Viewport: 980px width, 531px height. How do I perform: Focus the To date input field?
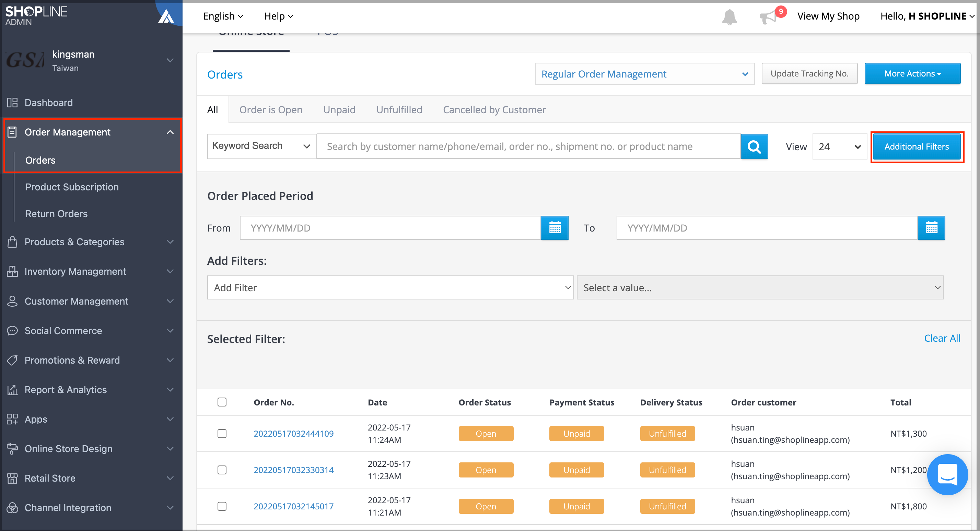[x=767, y=228]
